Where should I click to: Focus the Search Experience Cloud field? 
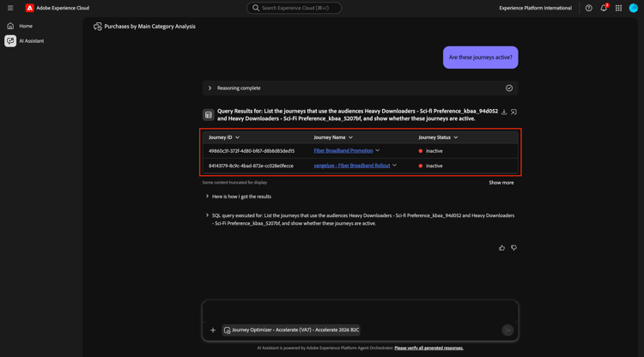click(294, 8)
